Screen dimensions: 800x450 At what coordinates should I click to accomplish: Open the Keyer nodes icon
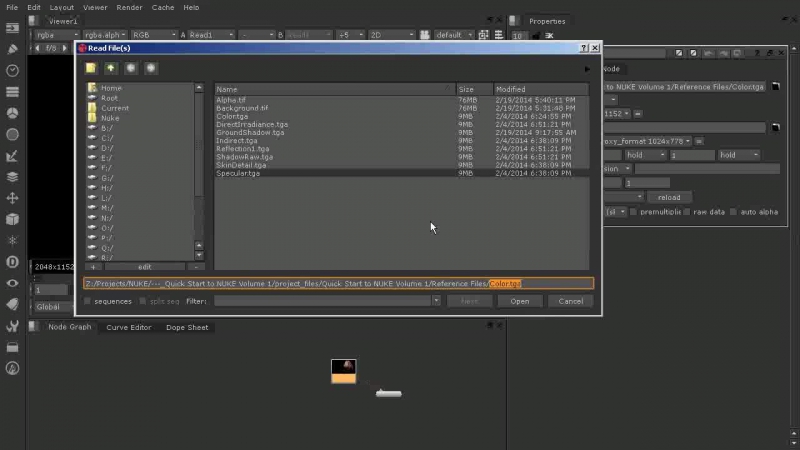pyautogui.click(x=12, y=156)
